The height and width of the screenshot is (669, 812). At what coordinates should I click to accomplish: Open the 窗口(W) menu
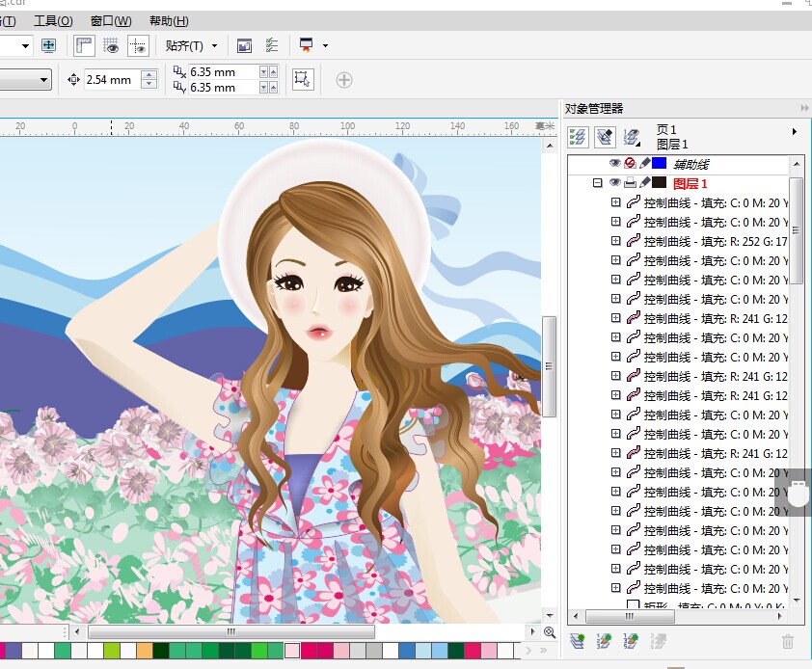[111, 20]
